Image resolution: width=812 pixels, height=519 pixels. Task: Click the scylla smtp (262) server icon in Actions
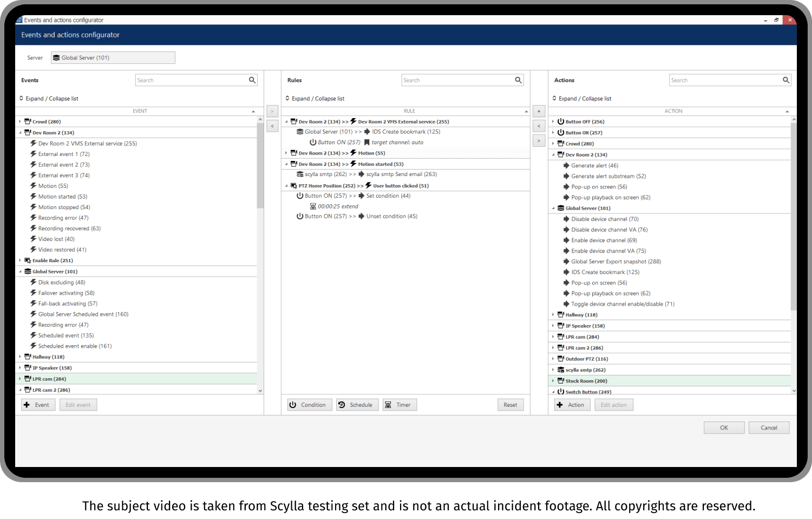click(561, 370)
